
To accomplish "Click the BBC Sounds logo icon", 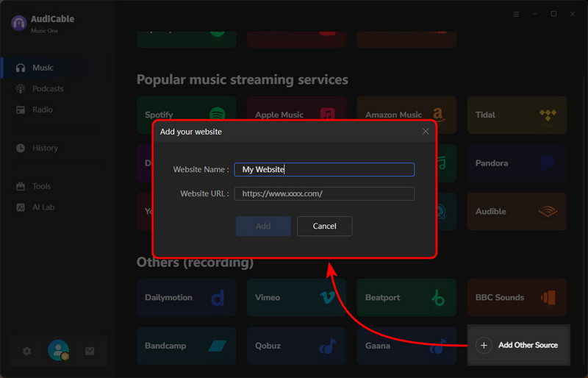I will (x=548, y=297).
